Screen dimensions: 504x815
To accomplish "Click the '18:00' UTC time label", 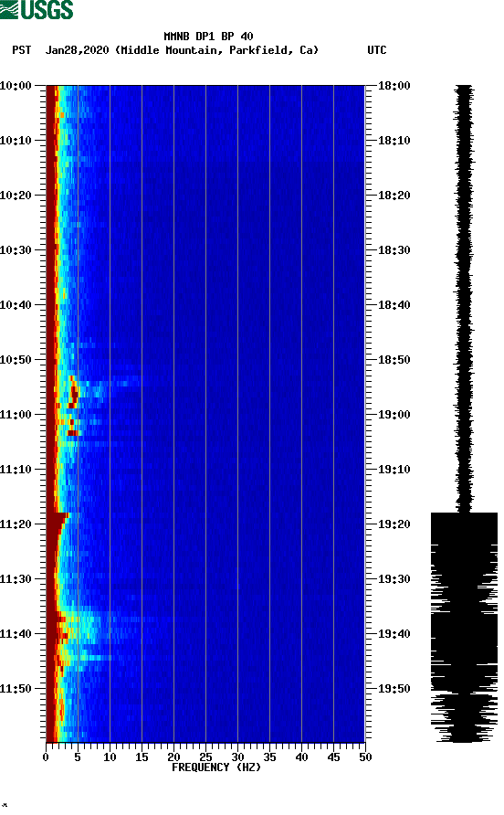I will [x=394, y=86].
